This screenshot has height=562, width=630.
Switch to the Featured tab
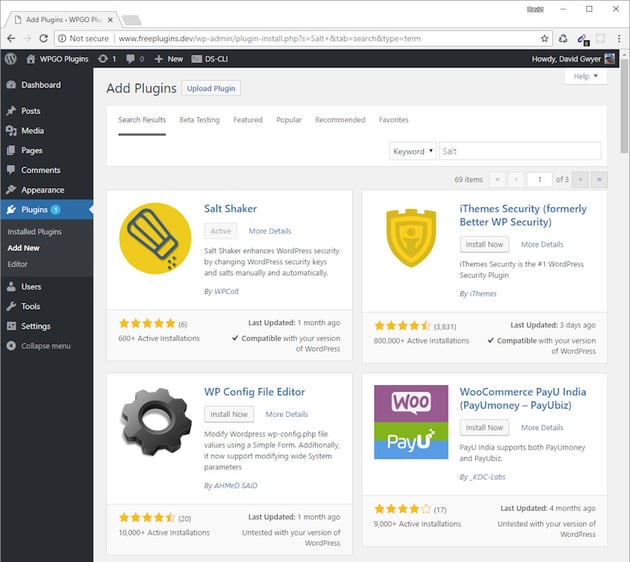point(248,120)
